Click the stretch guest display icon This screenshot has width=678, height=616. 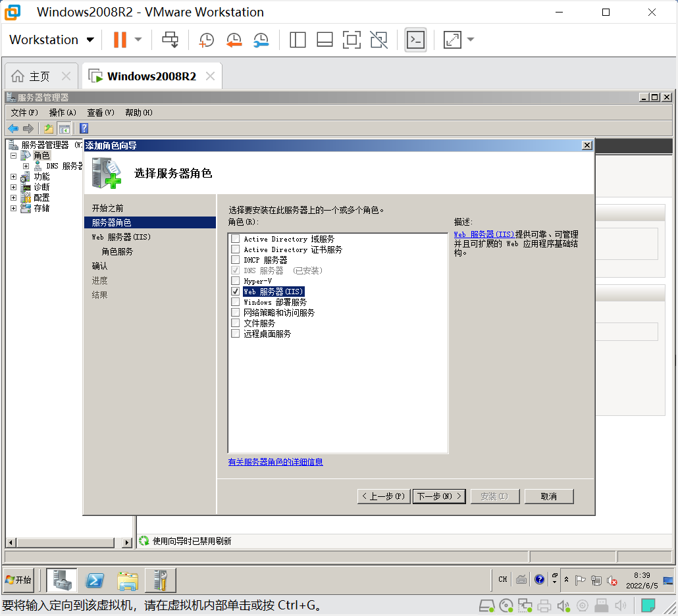pyautogui.click(x=452, y=39)
